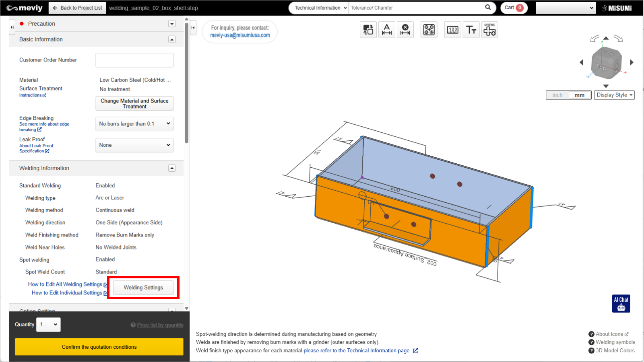Click the Welding Settings button

tap(143, 288)
